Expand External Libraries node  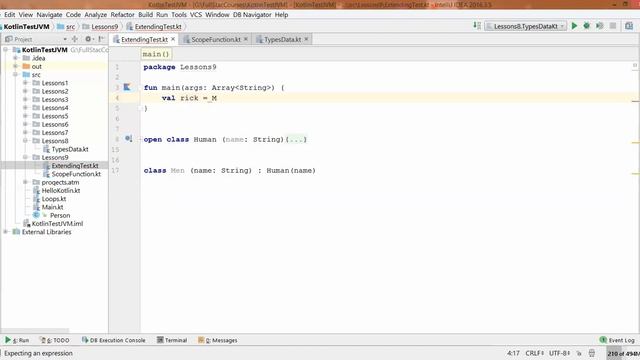[6, 232]
